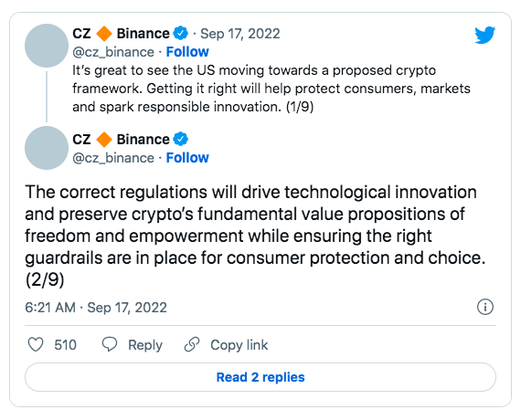
Task: Follow @cz_binance from the first tweet
Action: 187,52
